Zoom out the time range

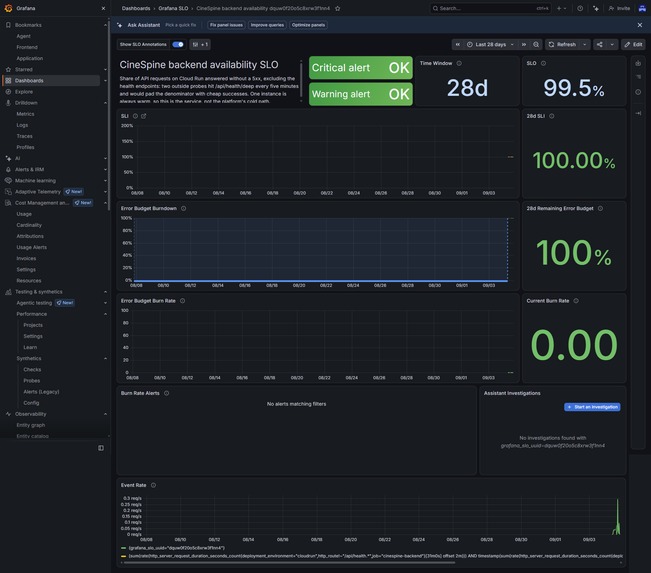[536, 44]
